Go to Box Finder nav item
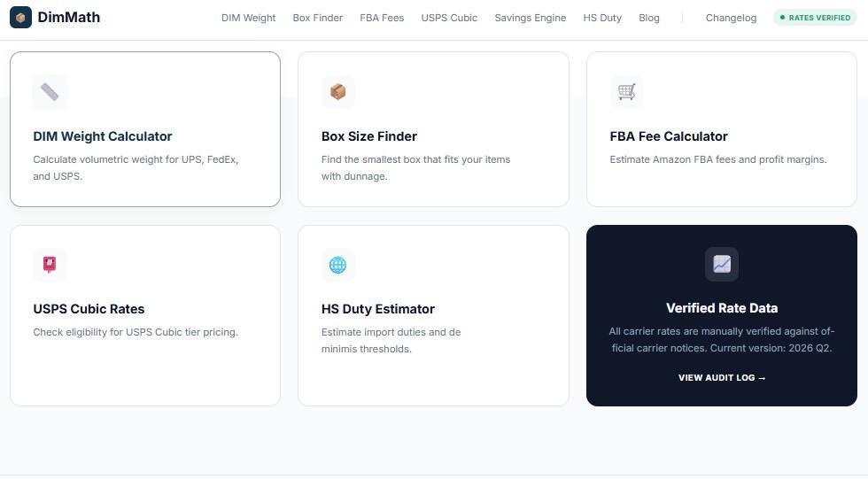The height and width of the screenshot is (479, 868). click(318, 18)
